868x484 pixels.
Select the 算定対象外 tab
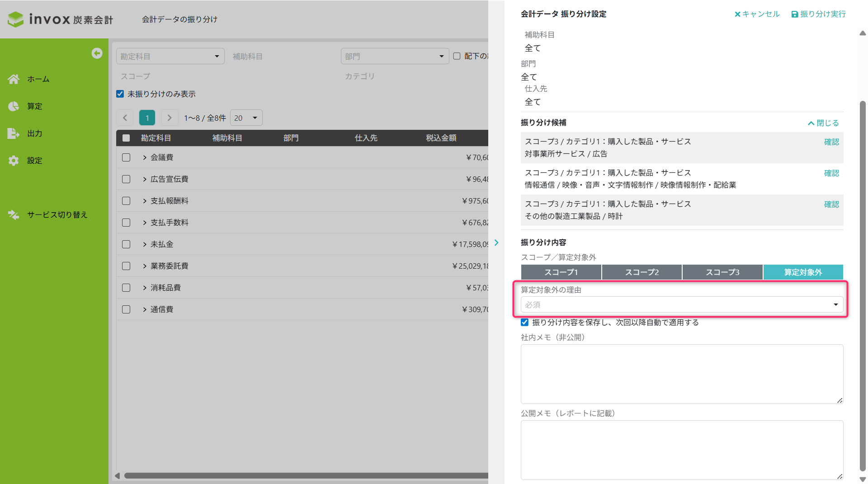pos(803,272)
